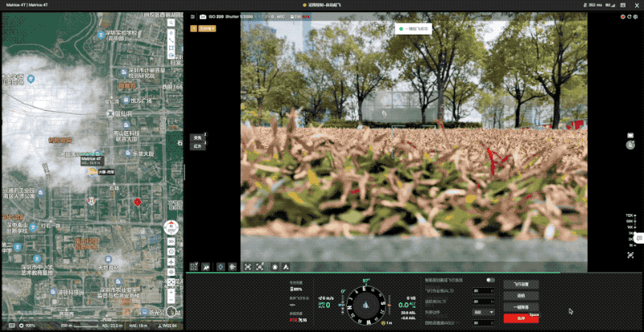This screenshot has height=332, width=644.
Task: Click the map locate crosshair button
Action: pyautogui.click(x=171, y=272)
